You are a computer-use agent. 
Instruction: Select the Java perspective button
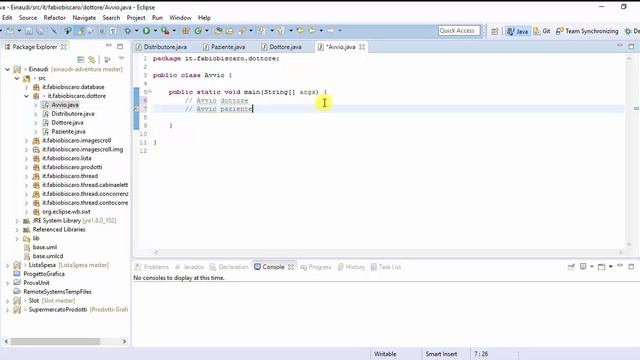[518, 31]
